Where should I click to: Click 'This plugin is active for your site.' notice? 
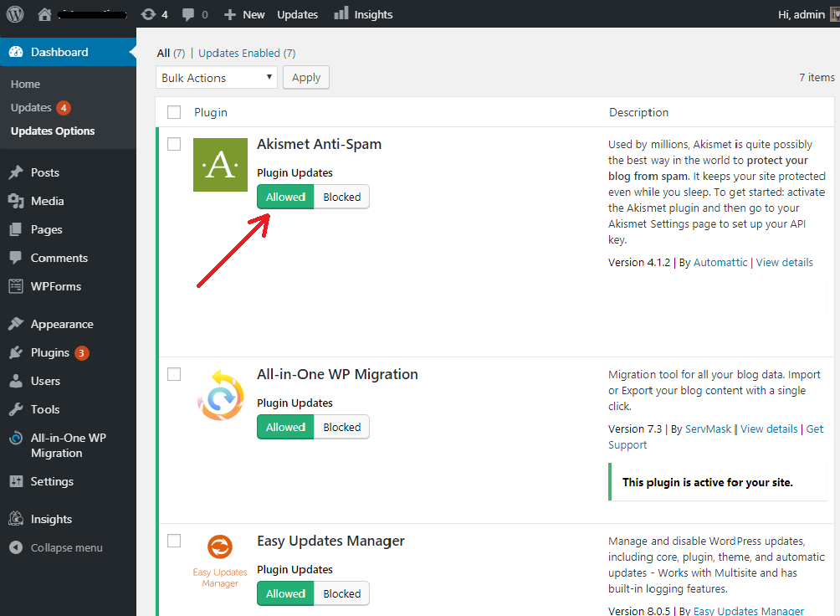tap(707, 482)
